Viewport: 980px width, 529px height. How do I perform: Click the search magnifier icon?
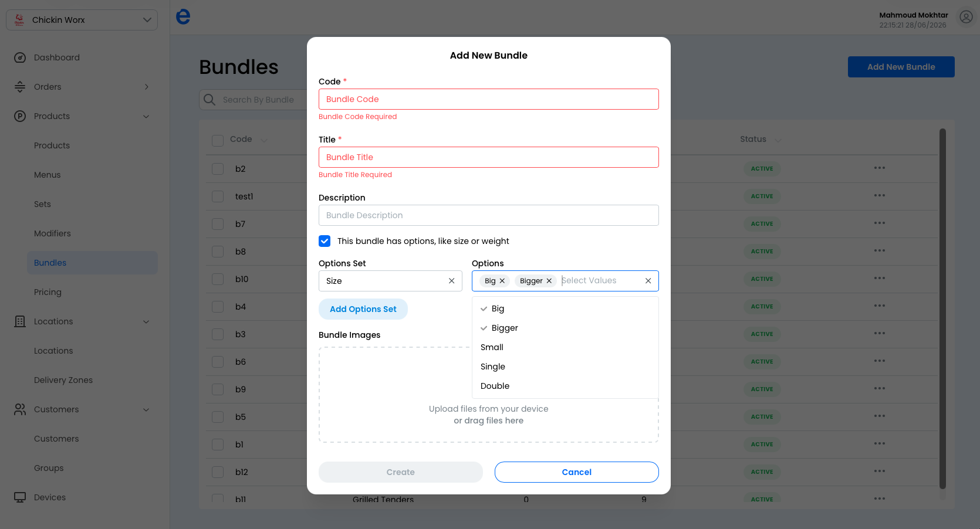point(209,100)
